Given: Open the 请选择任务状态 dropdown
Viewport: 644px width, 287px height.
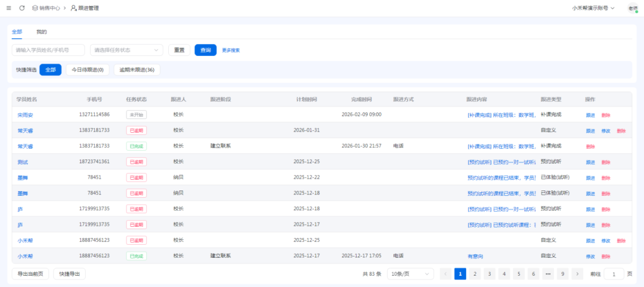Looking at the screenshot, I should tap(126, 50).
